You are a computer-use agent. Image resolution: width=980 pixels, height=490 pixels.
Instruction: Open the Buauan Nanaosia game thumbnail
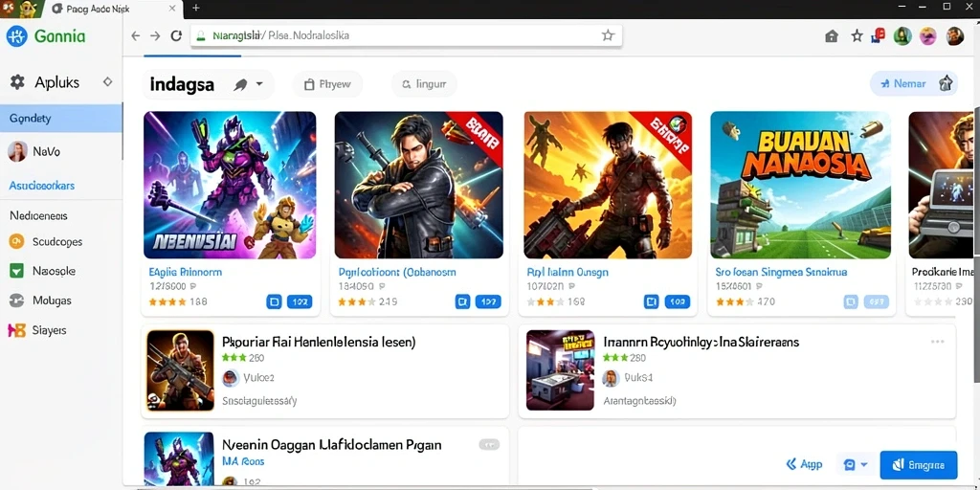point(801,185)
